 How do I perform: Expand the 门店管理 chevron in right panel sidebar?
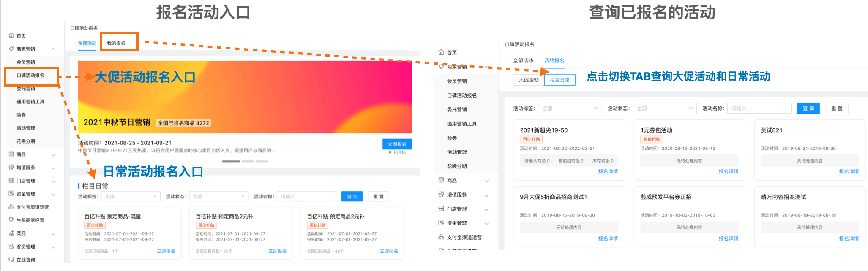(486, 209)
